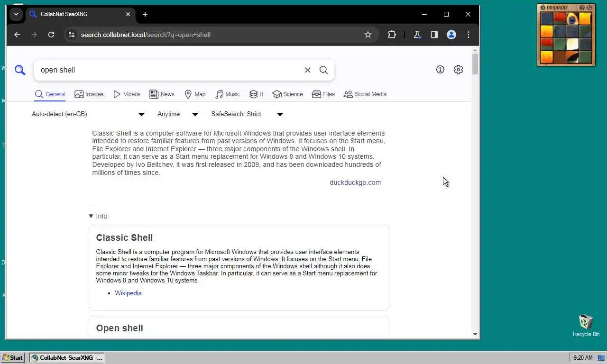Click the Classic Shell infobox heading
607x364 pixels.
pos(124,237)
